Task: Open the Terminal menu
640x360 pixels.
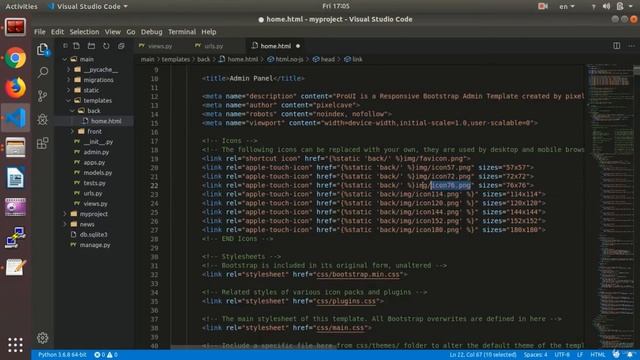Action: click(x=182, y=32)
